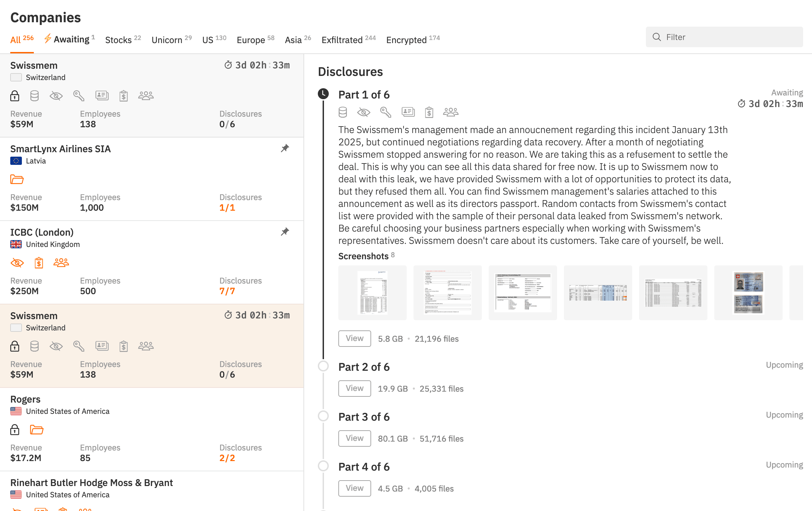Click the 2/2 disclosures count under Rogers
Screen dimensions: 812x511
point(227,458)
